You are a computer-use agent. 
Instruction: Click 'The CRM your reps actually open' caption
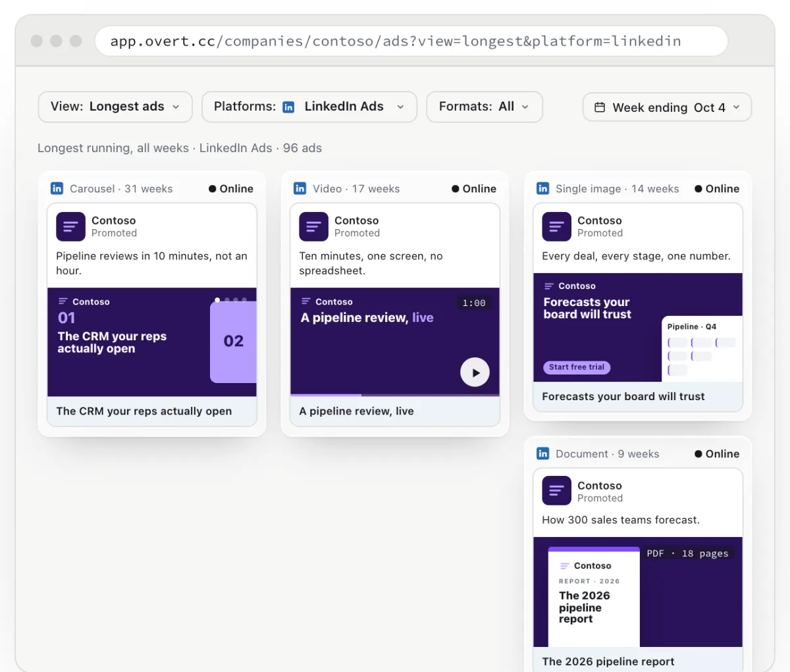point(144,411)
